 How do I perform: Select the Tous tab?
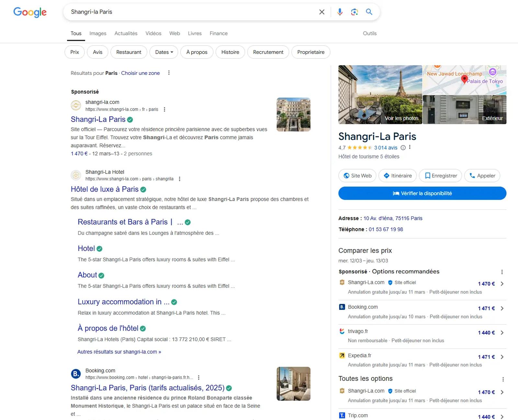76,33
